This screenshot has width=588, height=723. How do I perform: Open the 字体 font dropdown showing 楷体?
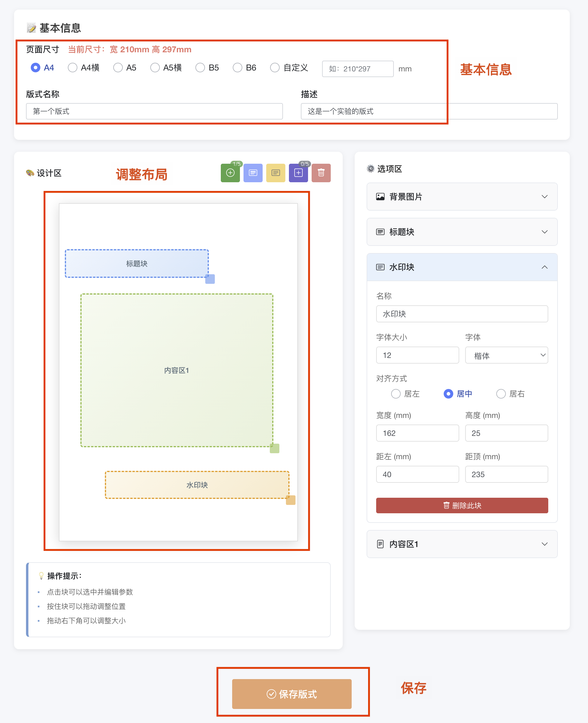tap(506, 355)
